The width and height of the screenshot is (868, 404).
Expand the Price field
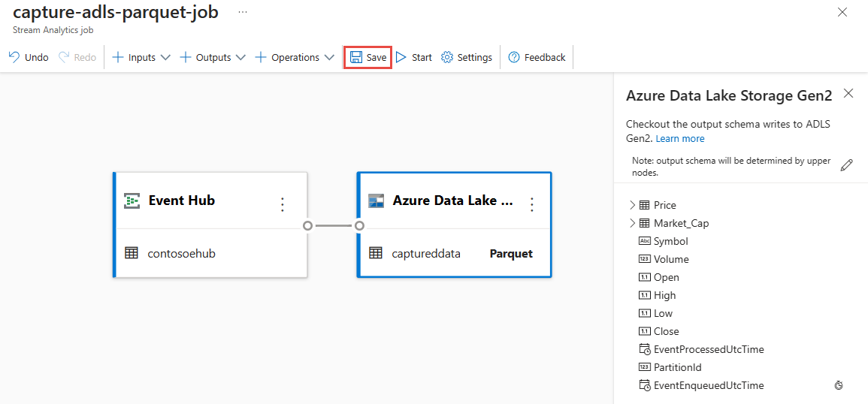click(x=632, y=205)
